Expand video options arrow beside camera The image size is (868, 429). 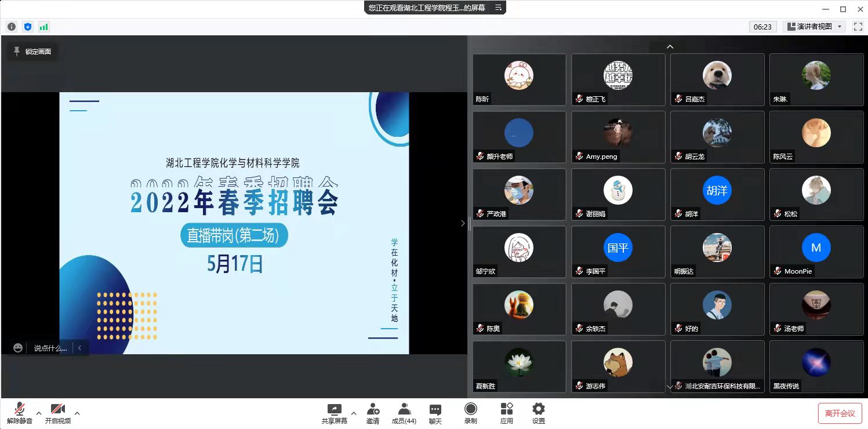pyautogui.click(x=77, y=413)
